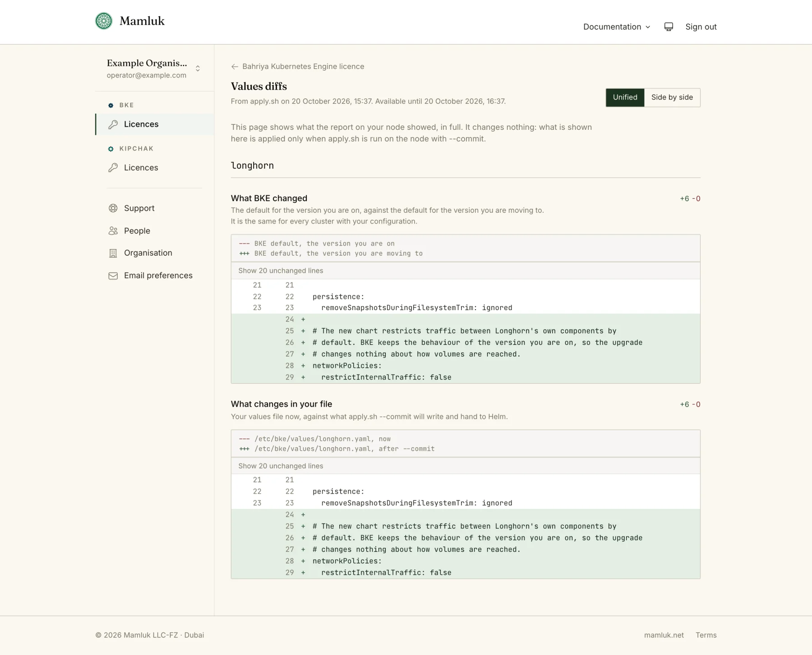Go to Support page
Screen dimensions: 812x655
coord(139,208)
